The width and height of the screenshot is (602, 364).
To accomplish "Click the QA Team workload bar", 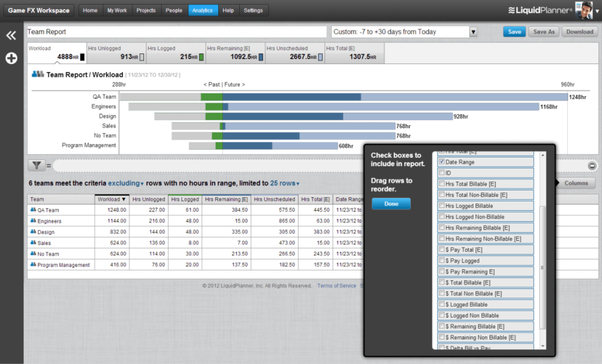I will [x=343, y=97].
